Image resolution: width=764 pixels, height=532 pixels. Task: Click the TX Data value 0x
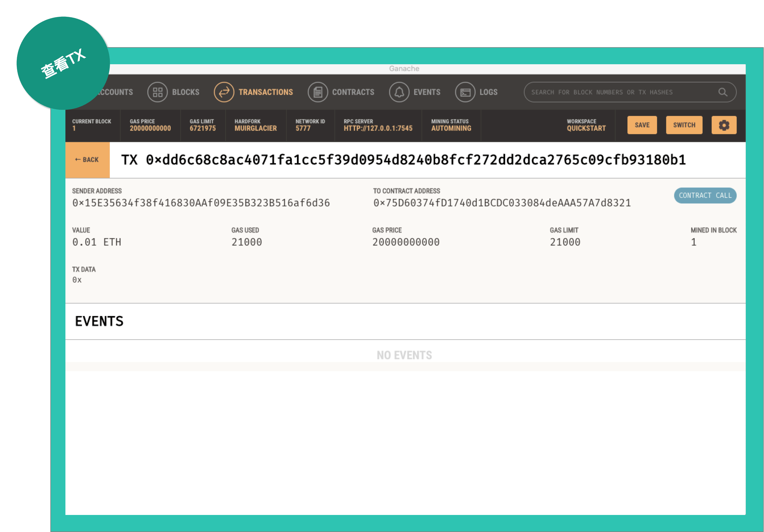(x=77, y=280)
